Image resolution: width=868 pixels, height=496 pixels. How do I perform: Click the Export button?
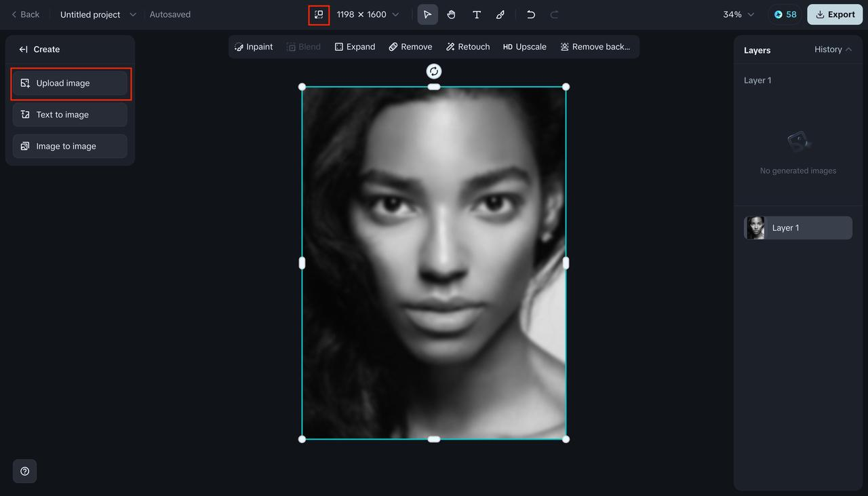coord(834,14)
